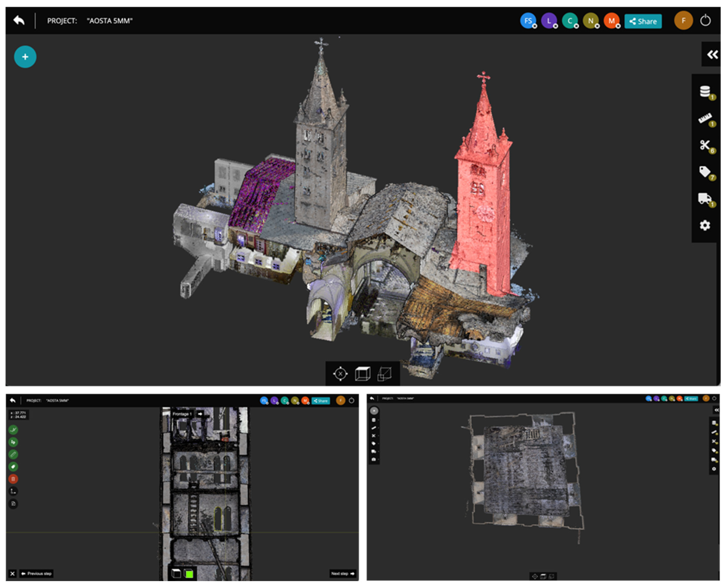Collapse the sidebar in bottom-right viewer
This screenshot has width=726, height=588.
(x=717, y=410)
